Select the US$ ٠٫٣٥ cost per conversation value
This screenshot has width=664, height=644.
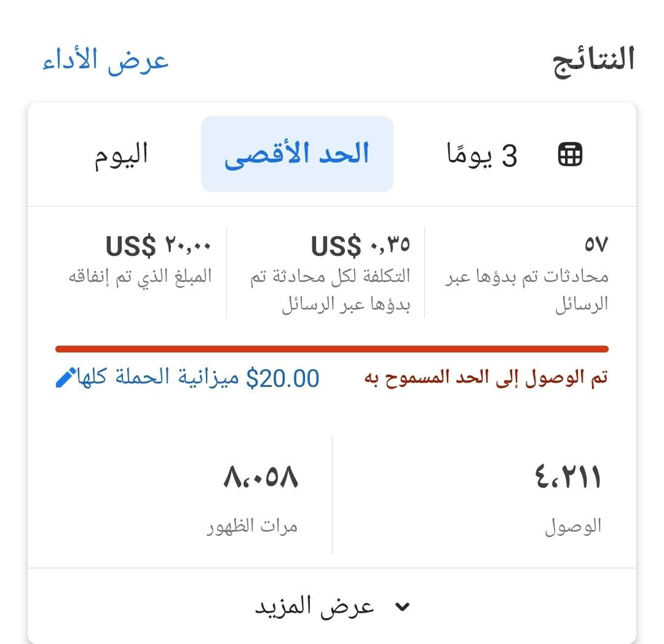(x=360, y=245)
